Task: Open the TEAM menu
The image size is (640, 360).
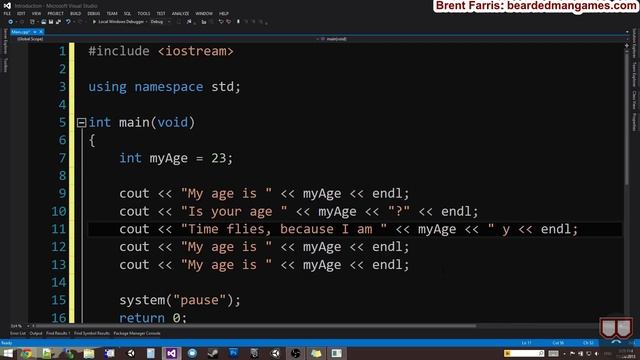Action: coord(112,13)
